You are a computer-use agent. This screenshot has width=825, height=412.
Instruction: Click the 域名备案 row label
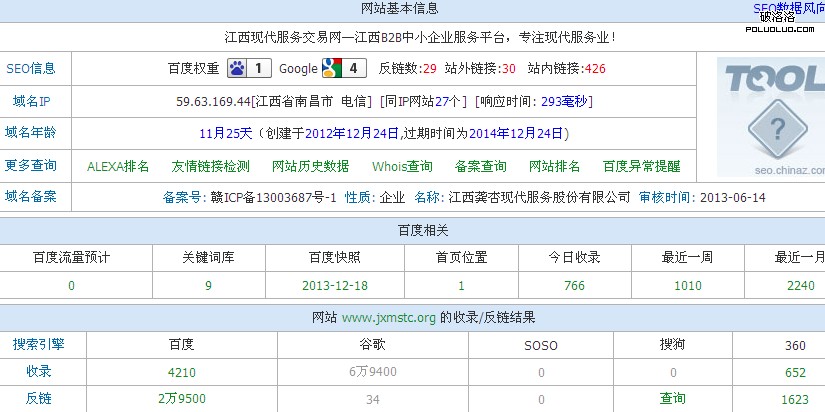(x=31, y=196)
